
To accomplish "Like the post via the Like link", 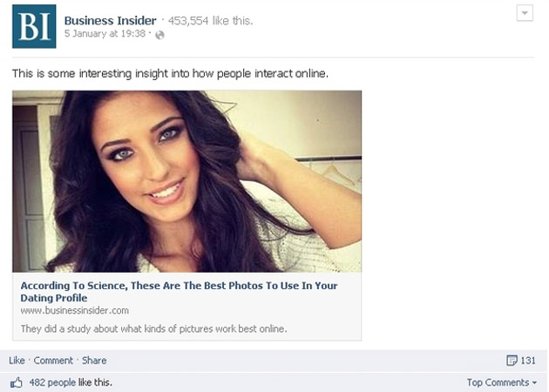I will tap(17, 360).
